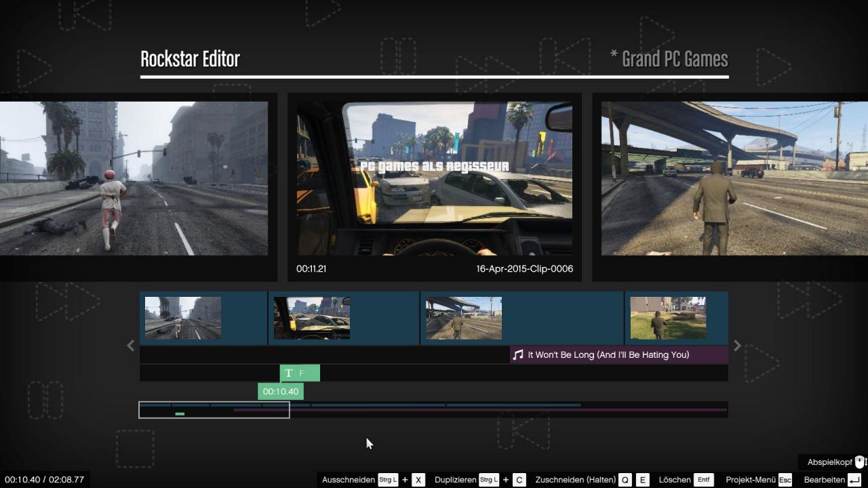Click the C key icon for Duplizieren
Viewport: 868px width, 488px height.
point(519,480)
